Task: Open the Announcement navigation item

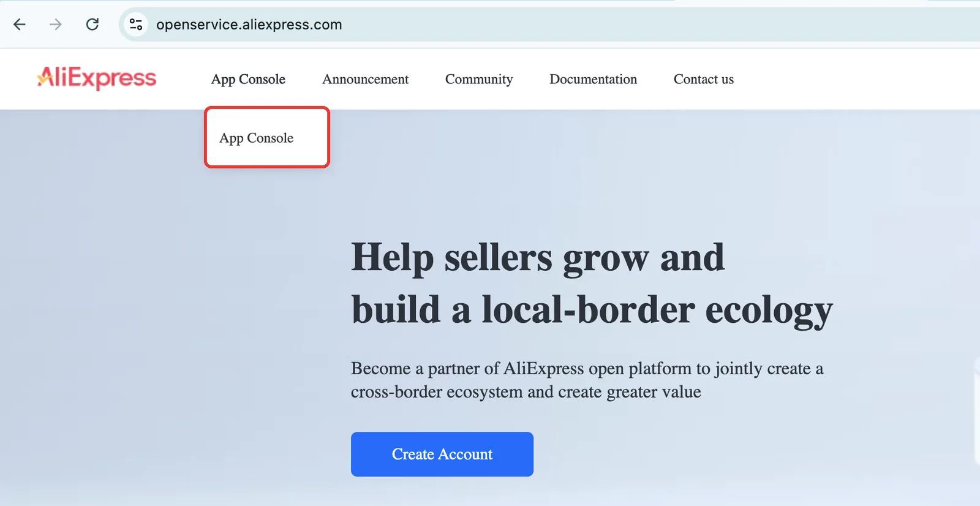Action: click(x=366, y=79)
